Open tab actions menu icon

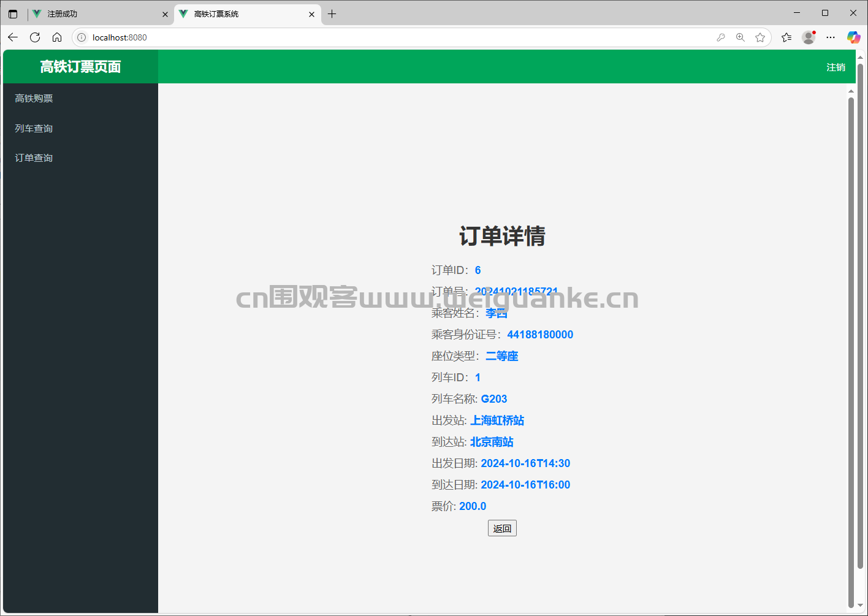[13, 13]
